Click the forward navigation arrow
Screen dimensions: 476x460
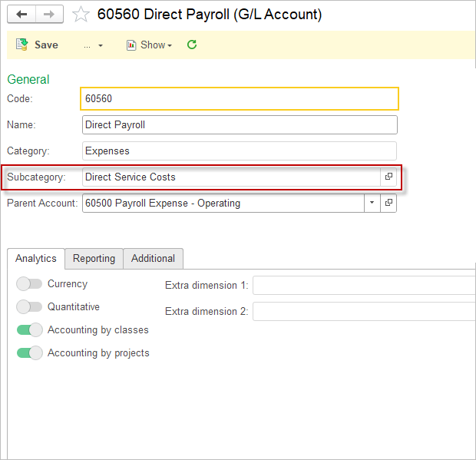pos(48,15)
